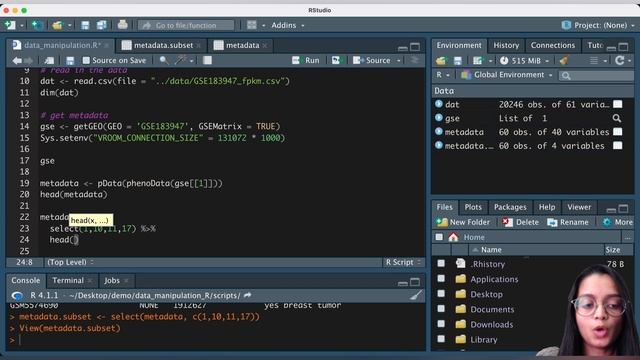640x360 pixels.
Task: Clear the console with the broom icon
Action: click(416, 296)
